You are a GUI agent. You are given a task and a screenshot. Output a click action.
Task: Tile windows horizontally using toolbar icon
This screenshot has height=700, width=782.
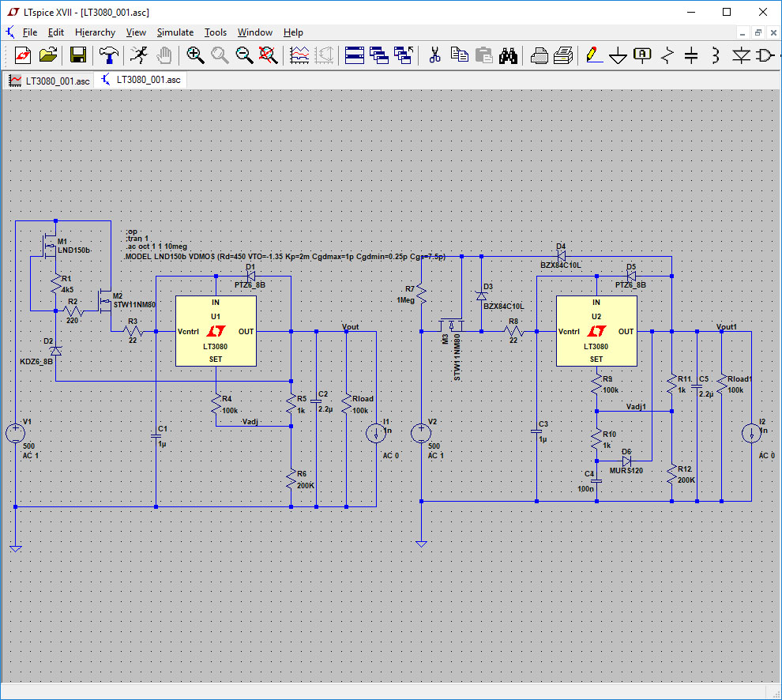click(354, 55)
